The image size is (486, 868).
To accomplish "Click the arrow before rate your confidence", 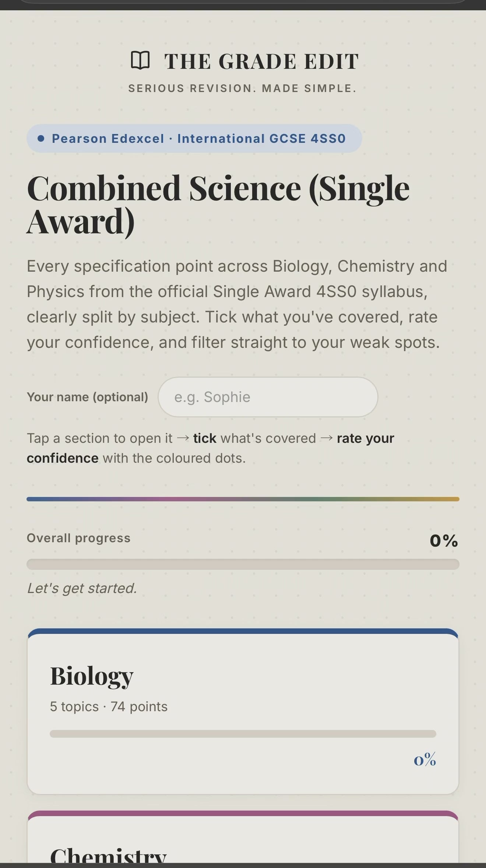I will (x=327, y=438).
